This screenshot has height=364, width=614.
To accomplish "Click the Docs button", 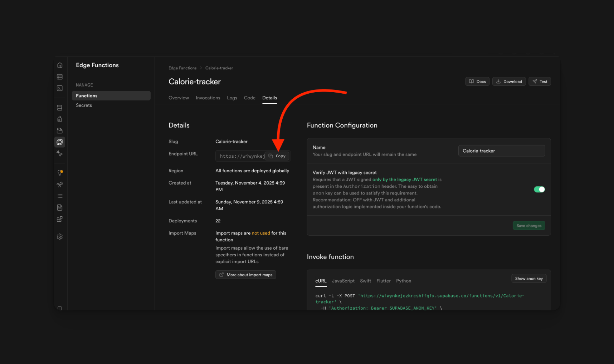I will [x=477, y=82].
